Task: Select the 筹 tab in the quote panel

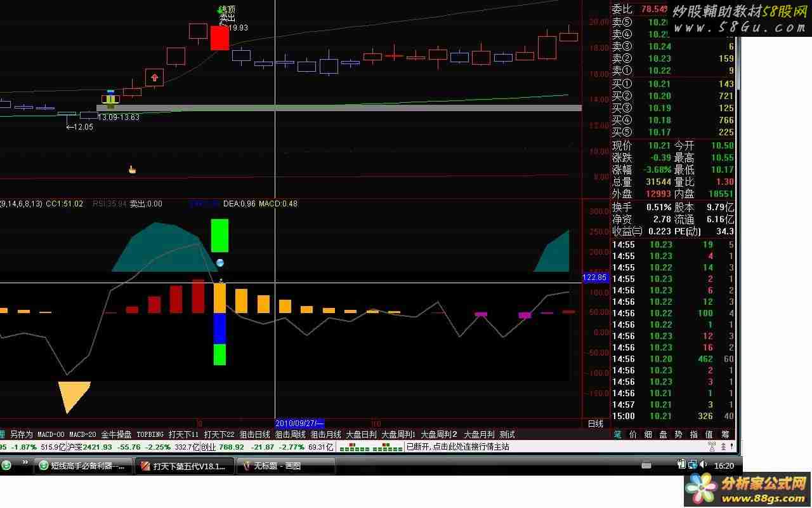Action: pyautogui.click(x=725, y=434)
